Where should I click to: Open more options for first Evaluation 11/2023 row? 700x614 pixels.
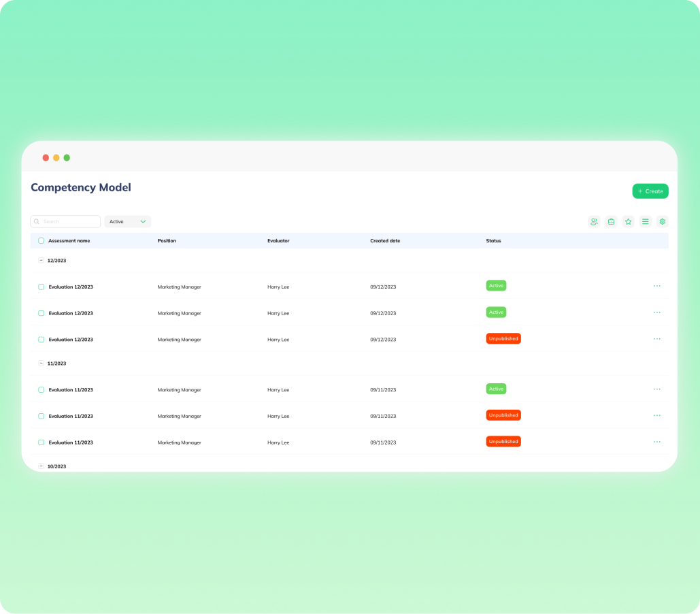point(656,389)
